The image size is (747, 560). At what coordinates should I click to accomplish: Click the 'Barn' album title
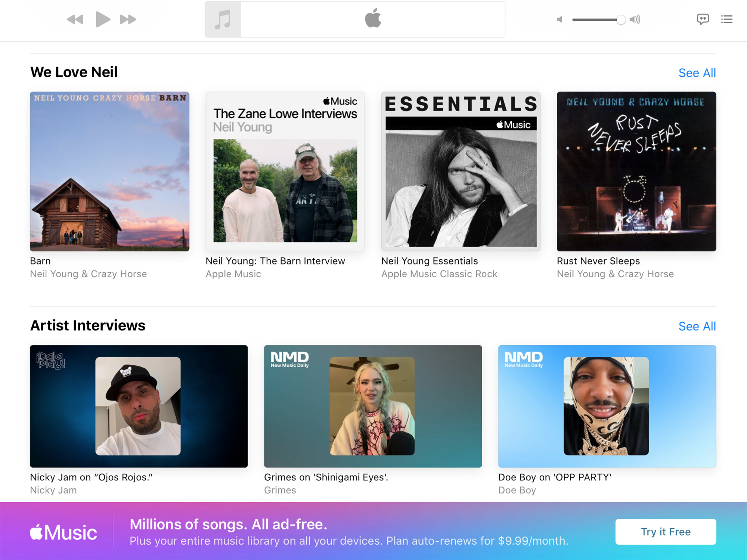(x=40, y=261)
